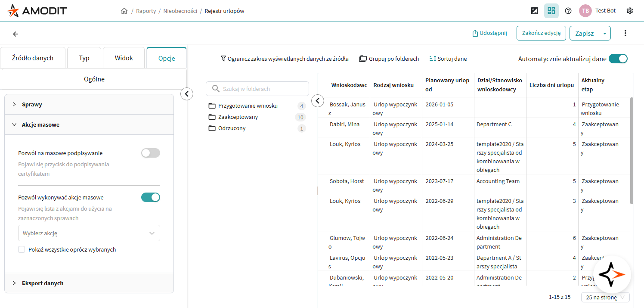Enable the mass signing toggle
The image size is (644, 308).
click(x=150, y=153)
